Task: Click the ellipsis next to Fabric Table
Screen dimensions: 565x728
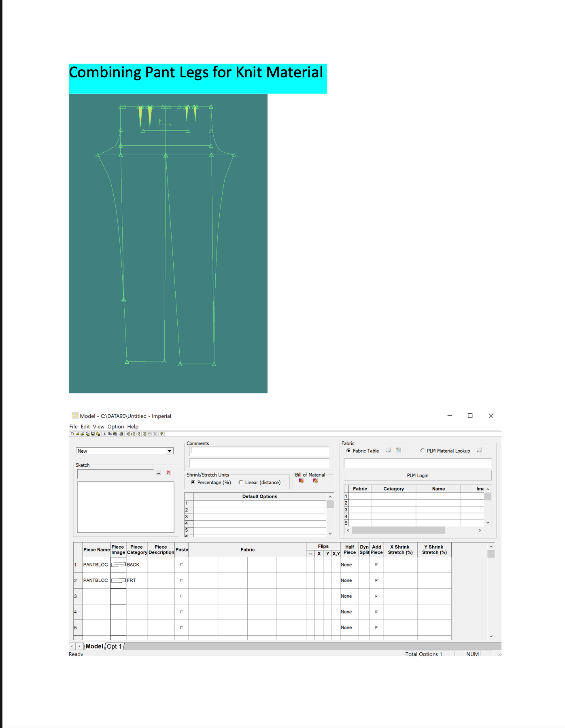Action: point(388,451)
